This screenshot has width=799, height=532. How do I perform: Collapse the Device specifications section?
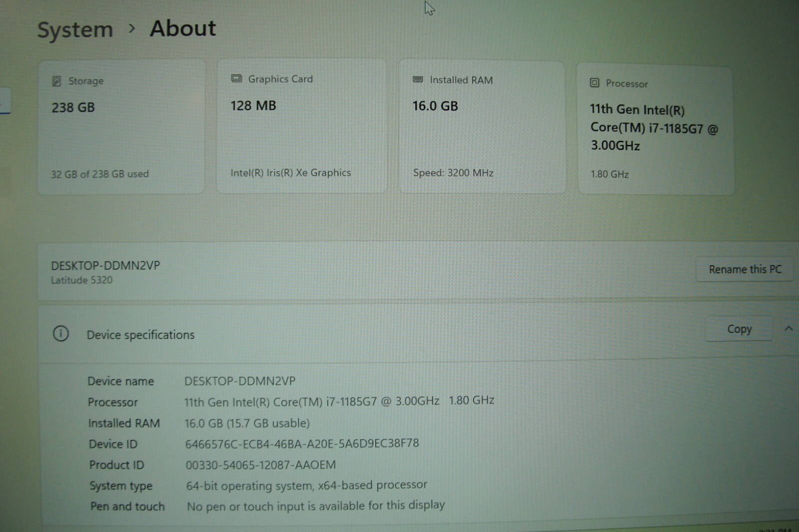[789, 328]
